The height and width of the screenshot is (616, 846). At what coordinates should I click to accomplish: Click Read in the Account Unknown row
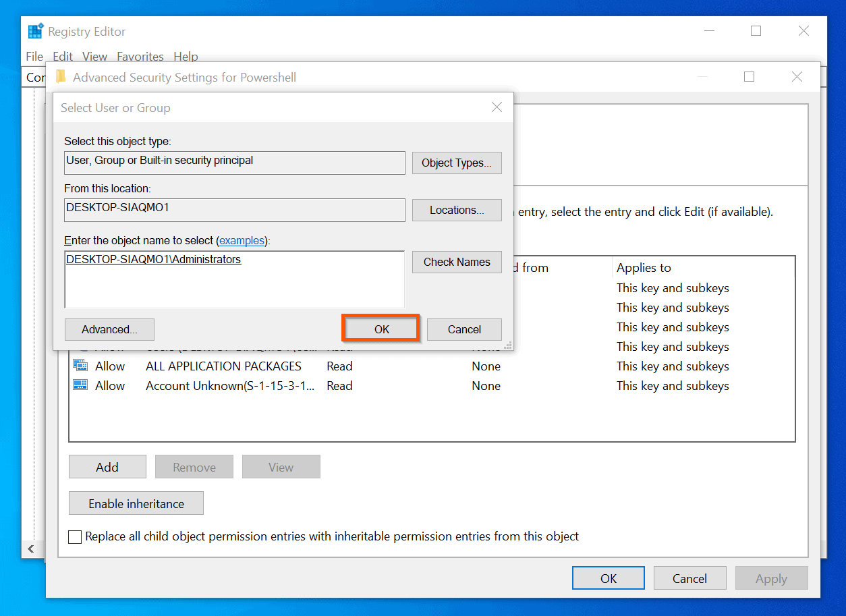coord(339,386)
